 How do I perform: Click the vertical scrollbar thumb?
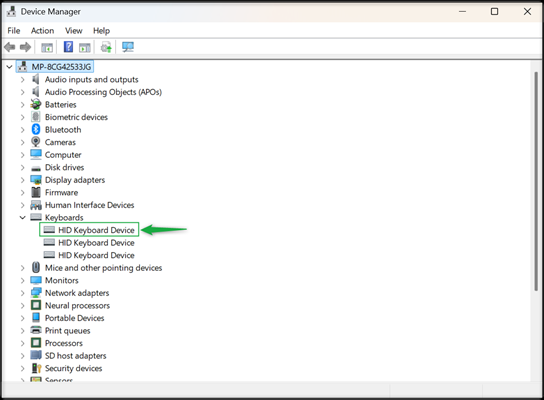536,181
